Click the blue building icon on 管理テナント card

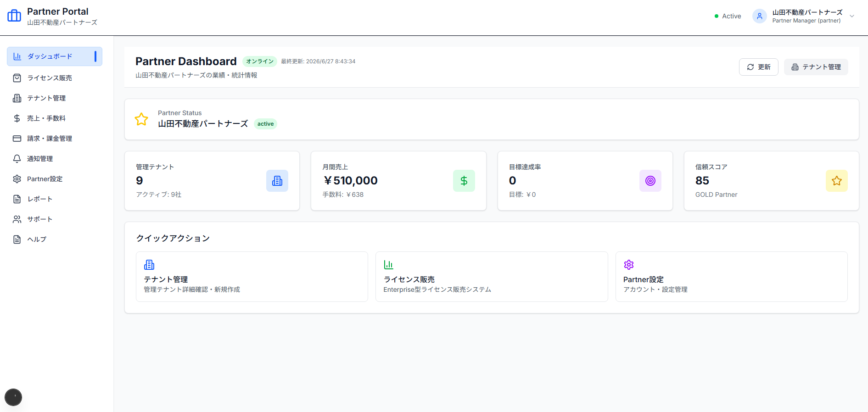pyautogui.click(x=277, y=181)
